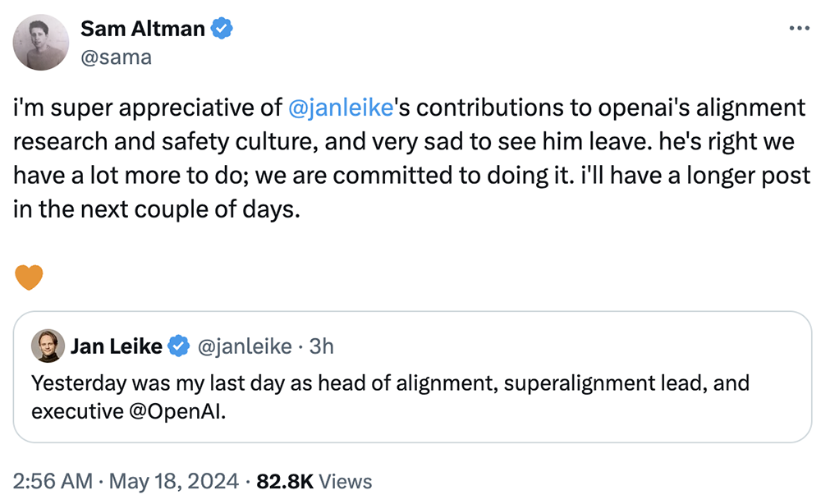The height and width of the screenshot is (504, 821).
Task: Click the @sama handle
Action: [116, 57]
